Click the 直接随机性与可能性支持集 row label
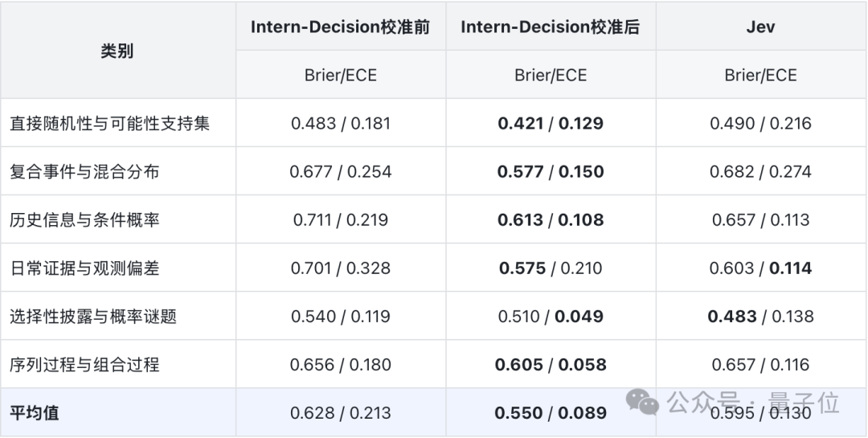 (109, 123)
